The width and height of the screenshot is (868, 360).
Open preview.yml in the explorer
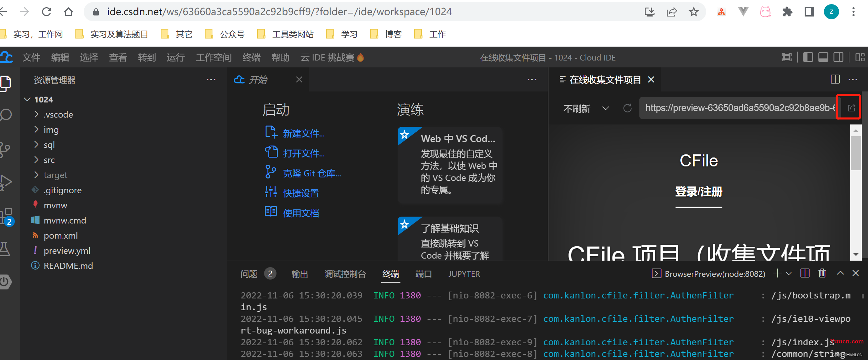click(67, 251)
